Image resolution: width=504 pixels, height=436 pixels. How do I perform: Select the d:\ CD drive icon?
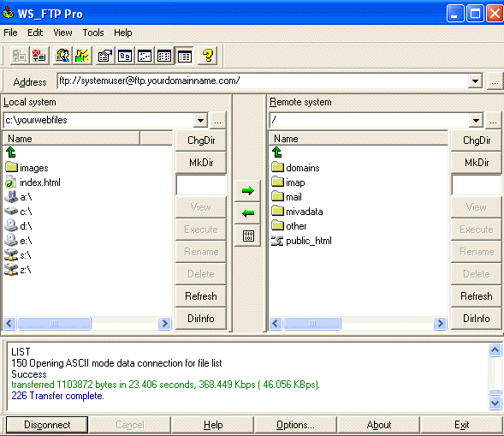(11, 225)
